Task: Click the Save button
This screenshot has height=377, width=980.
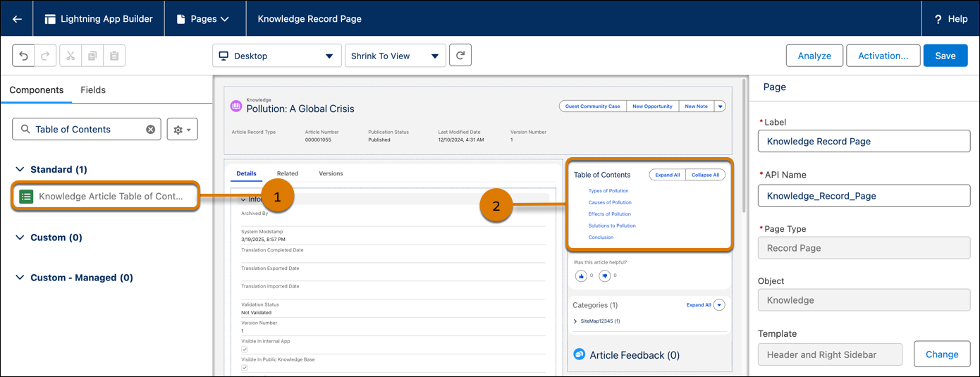Action: point(945,56)
